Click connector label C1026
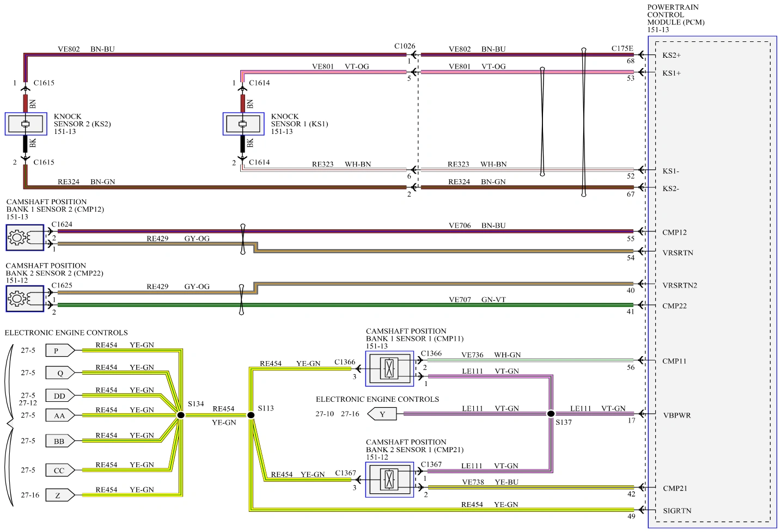This screenshot has width=781, height=532. 405,46
